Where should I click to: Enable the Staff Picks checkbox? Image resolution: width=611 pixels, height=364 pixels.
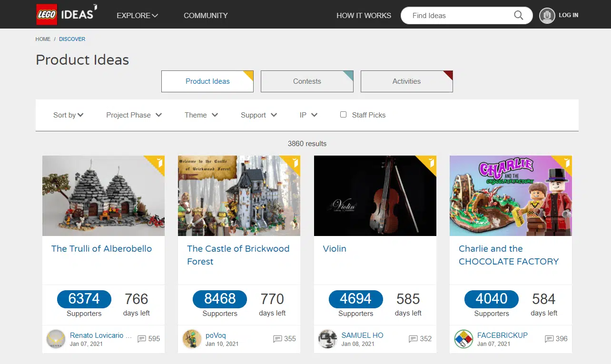343,115
